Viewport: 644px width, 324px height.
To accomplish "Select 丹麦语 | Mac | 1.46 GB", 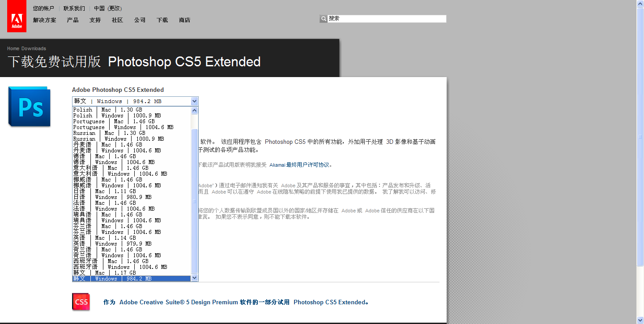I will click(x=132, y=145).
